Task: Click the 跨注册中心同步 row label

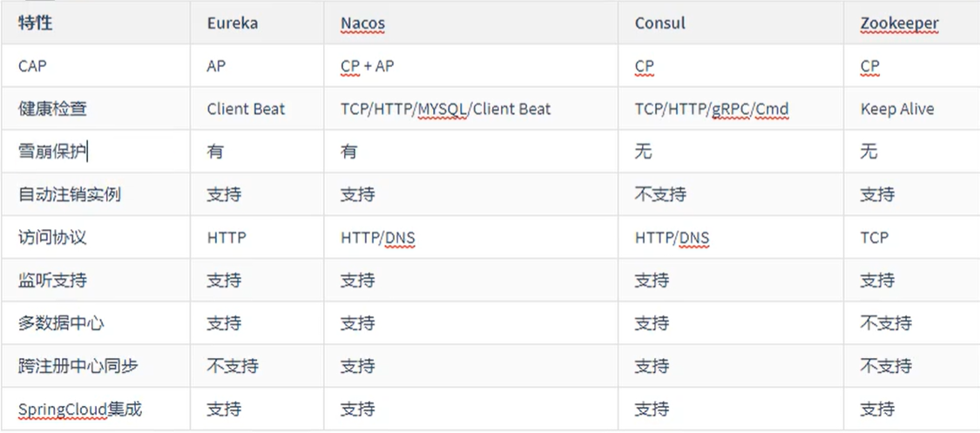Action: [x=78, y=366]
